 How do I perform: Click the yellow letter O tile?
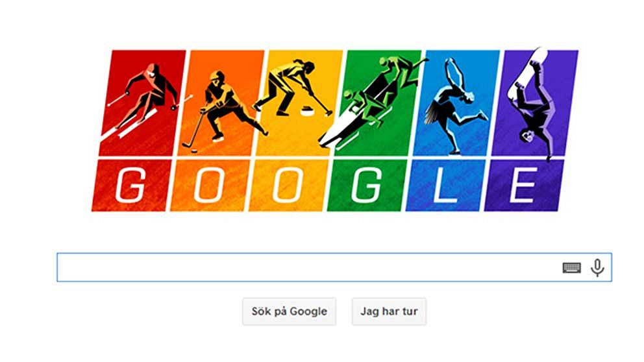coord(288,186)
